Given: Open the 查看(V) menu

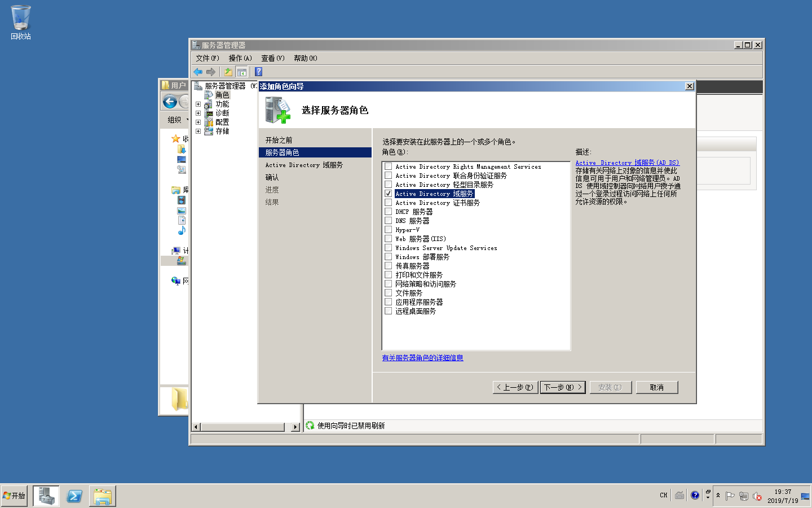Looking at the screenshot, I should click(272, 58).
